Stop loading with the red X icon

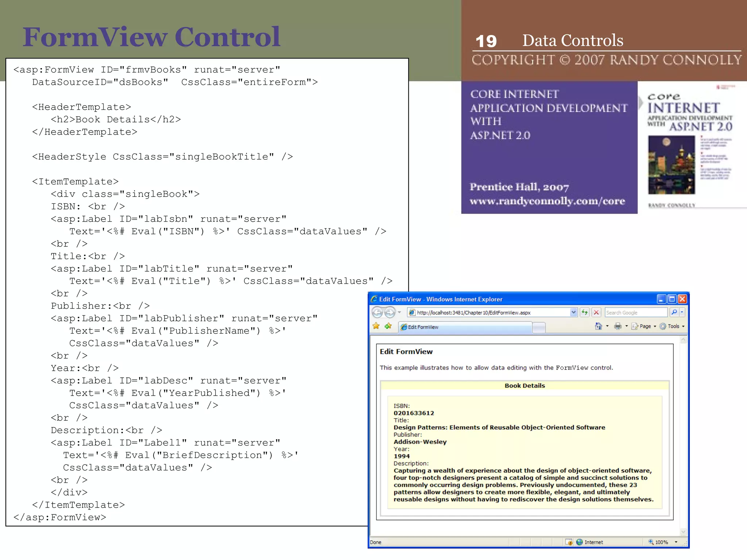coord(596,312)
